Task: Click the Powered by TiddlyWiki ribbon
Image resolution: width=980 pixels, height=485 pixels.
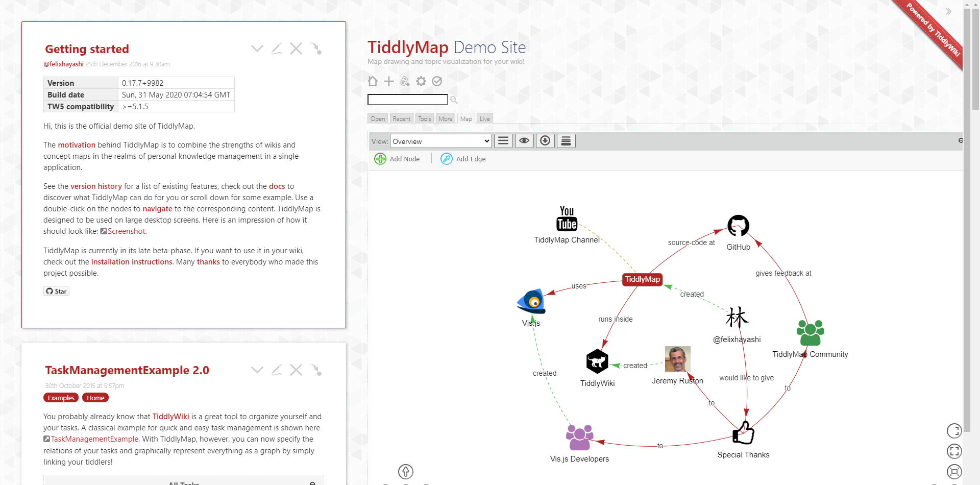Action: pos(933,30)
